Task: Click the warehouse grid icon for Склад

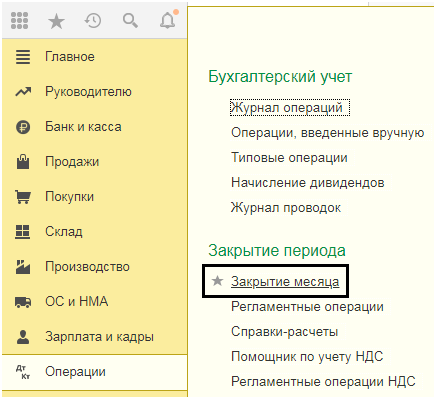Action: click(x=23, y=232)
